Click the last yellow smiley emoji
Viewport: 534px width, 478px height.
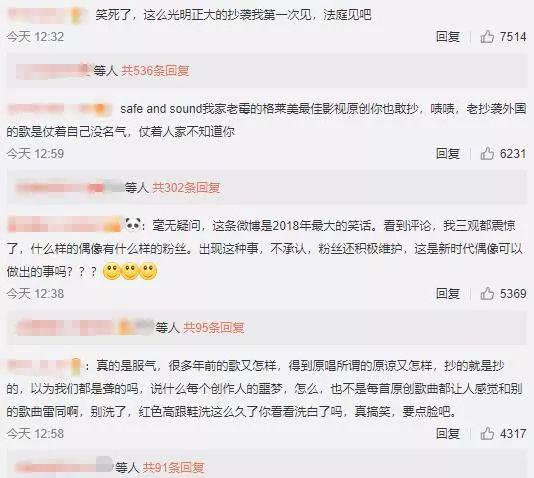click(x=148, y=271)
